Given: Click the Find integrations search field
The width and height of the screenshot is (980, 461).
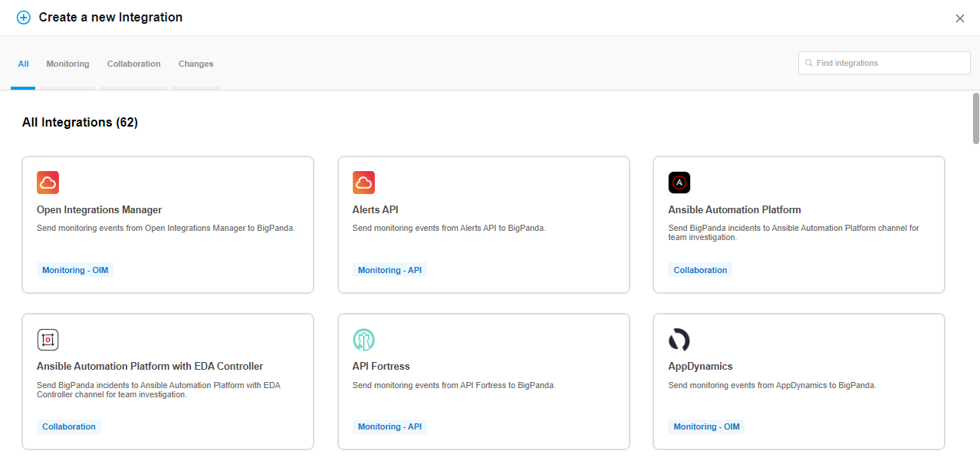Looking at the screenshot, I should pos(883,62).
